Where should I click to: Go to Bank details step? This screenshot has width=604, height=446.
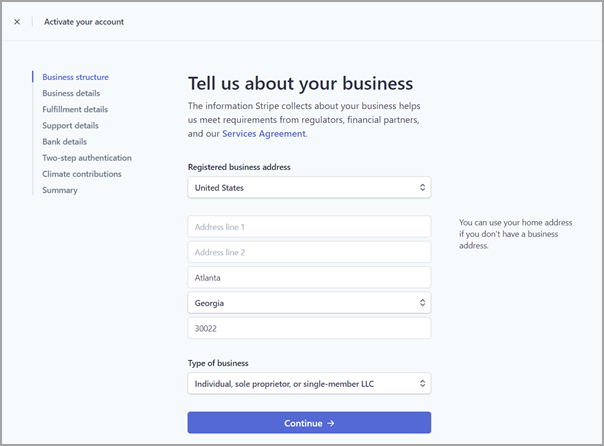coord(65,142)
